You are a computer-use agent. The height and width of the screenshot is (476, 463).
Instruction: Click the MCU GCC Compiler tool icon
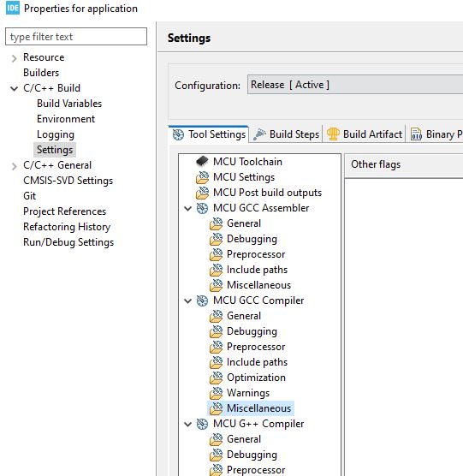click(x=202, y=300)
